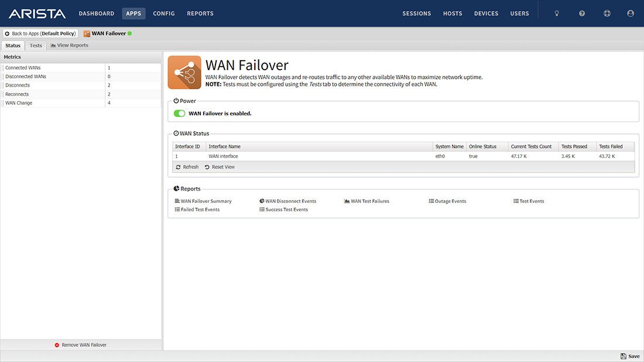Go to Sessions
Screen dimensions: 644x362
tap(416, 13)
